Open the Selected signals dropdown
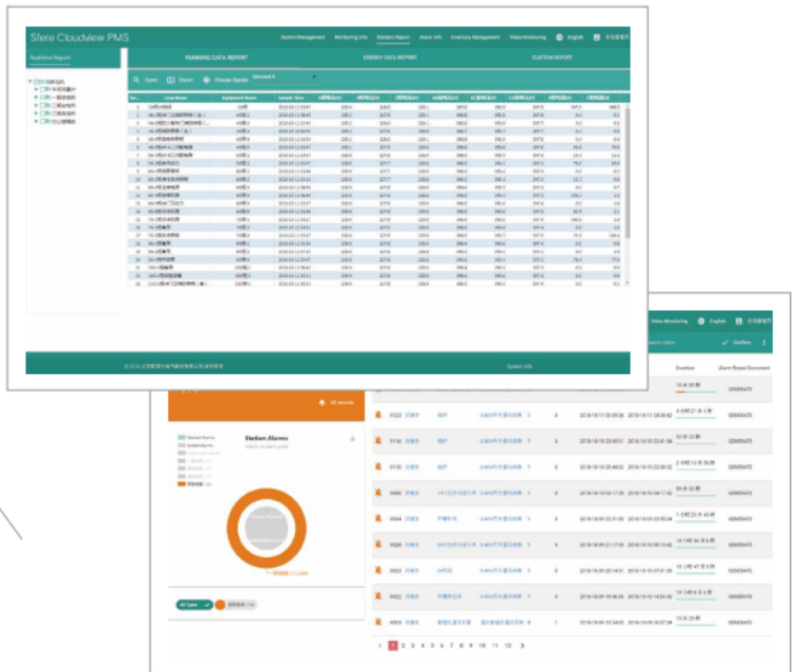796x672 pixels. point(284,78)
